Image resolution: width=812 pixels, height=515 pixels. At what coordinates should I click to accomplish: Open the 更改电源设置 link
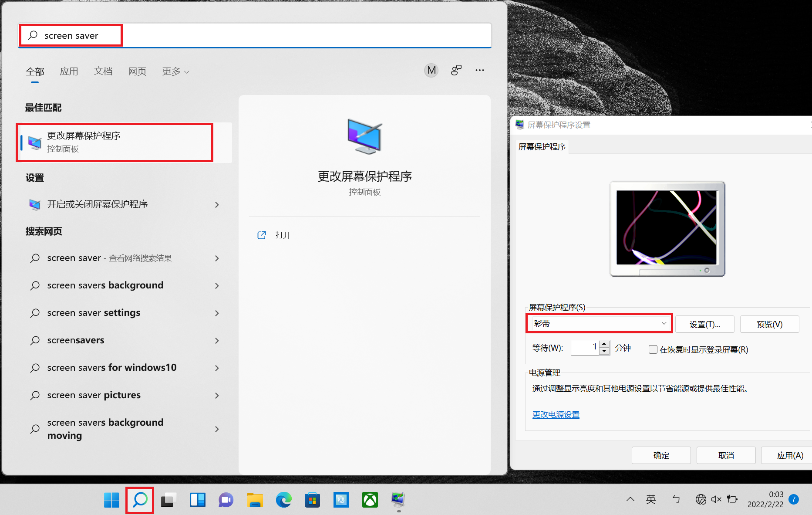[x=556, y=415]
